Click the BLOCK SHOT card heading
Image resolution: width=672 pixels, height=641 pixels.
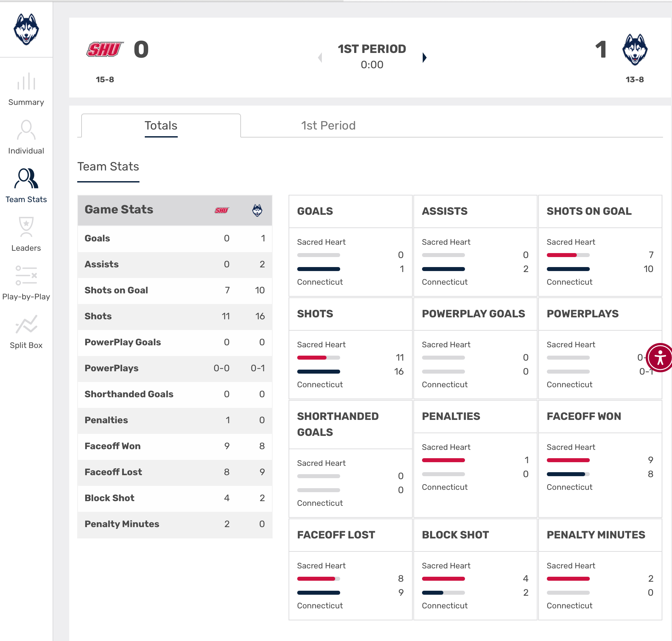click(455, 535)
